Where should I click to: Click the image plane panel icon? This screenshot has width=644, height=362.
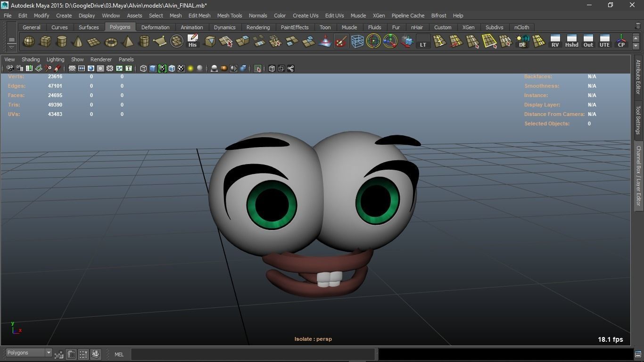tap(38, 68)
